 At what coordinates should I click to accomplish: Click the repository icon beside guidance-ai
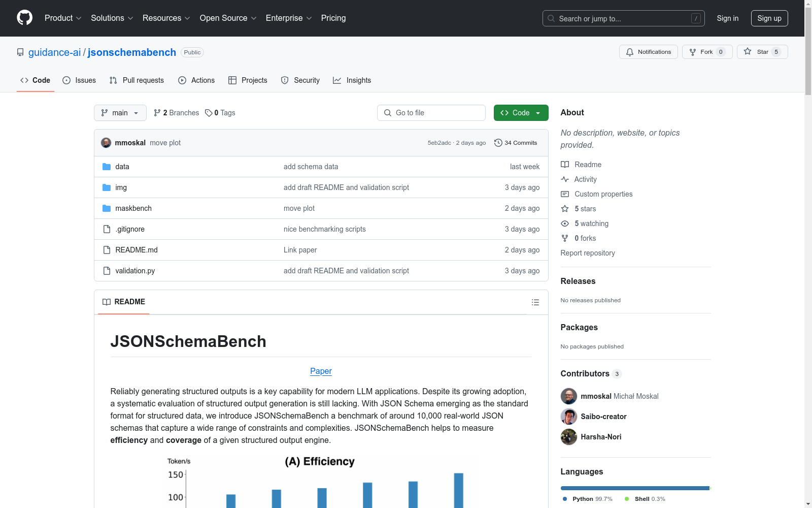(x=20, y=52)
